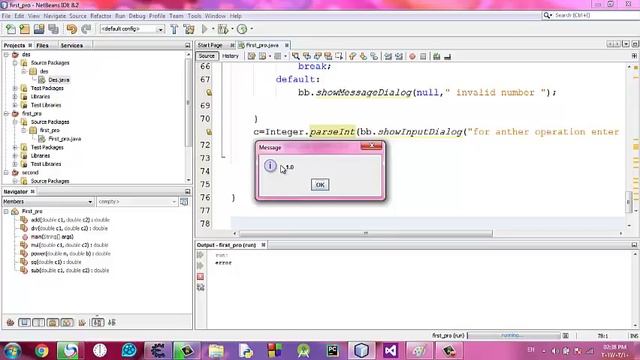Click the Stop Macro Recording icon
The width and height of the screenshot is (640, 360).
click(423, 56)
